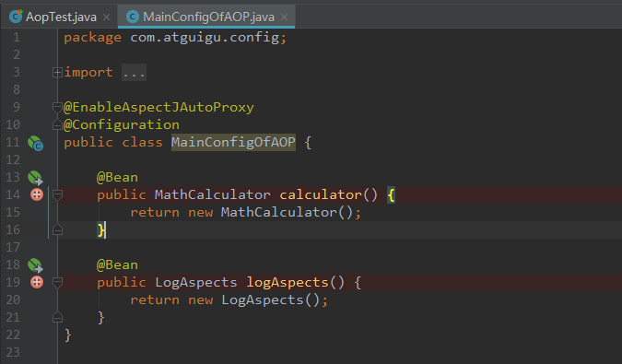
Task: Click the highlighted opening brace on line 14
Action: 391,195
